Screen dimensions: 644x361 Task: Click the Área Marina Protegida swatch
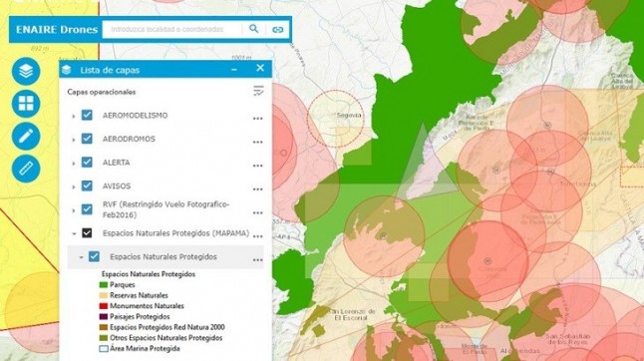pyautogui.click(x=104, y=349)
